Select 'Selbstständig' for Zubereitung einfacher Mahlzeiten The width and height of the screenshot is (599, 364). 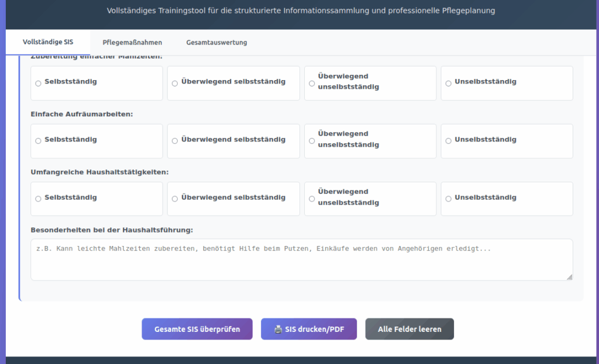[39, 83]
